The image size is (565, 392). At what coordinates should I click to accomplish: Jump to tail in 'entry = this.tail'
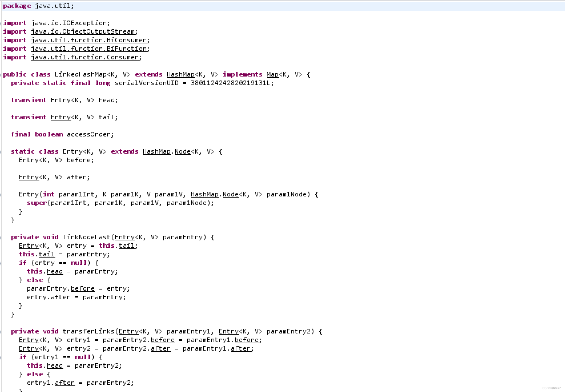126,246
